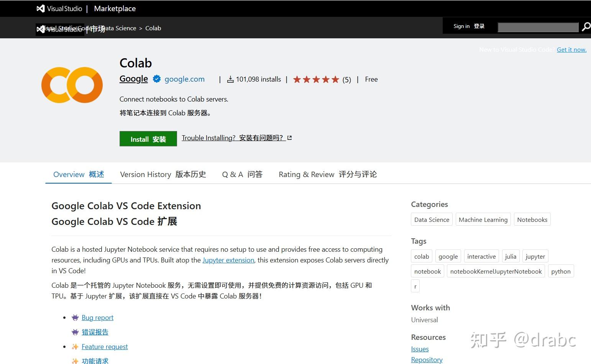Click the bug icon beside Bug report
The height and width of the screenshot is (364, 591).
75,317
